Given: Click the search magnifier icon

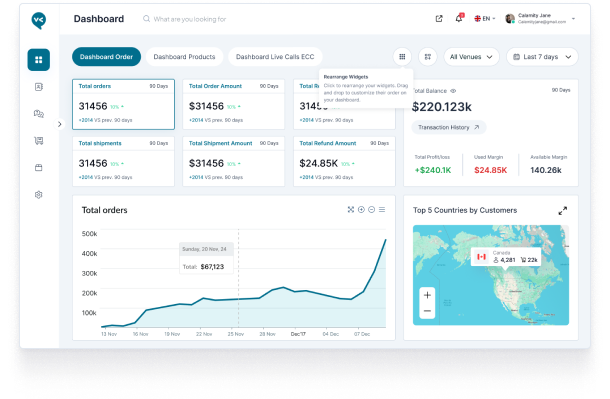Looking at the screenshot, I should 146,19.
